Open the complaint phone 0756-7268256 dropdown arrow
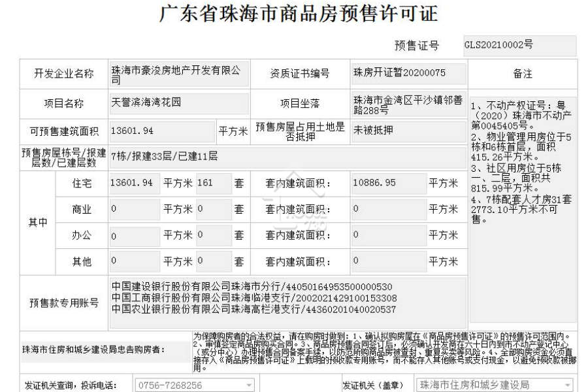Screen dimensions: 588x392 pyautogui.click(x=249, y=385)
